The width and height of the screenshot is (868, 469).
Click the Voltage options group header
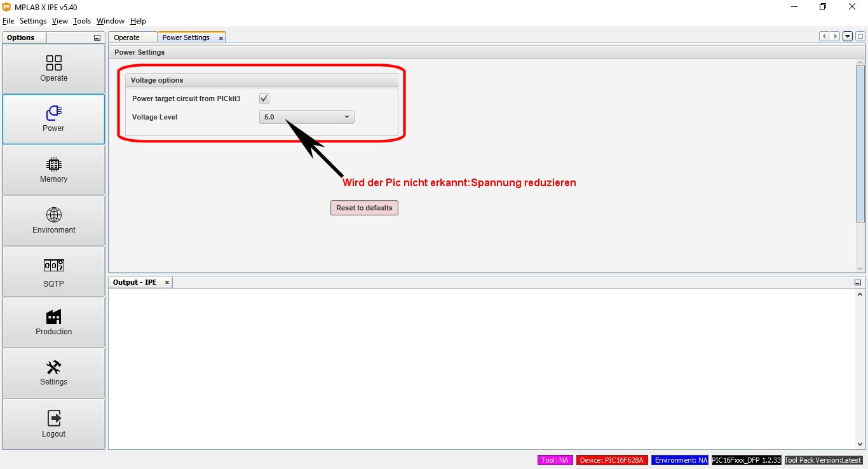[262, 80]
